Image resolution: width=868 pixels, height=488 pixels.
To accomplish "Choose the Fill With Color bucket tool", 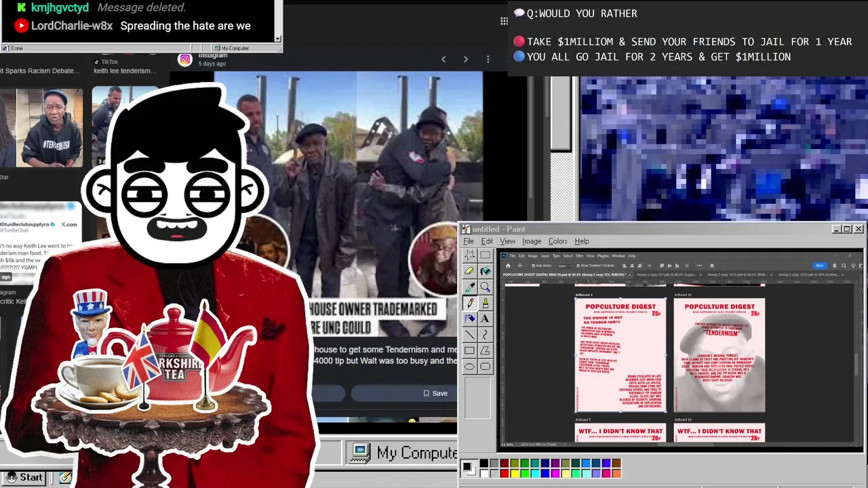I will click(485, 271).
